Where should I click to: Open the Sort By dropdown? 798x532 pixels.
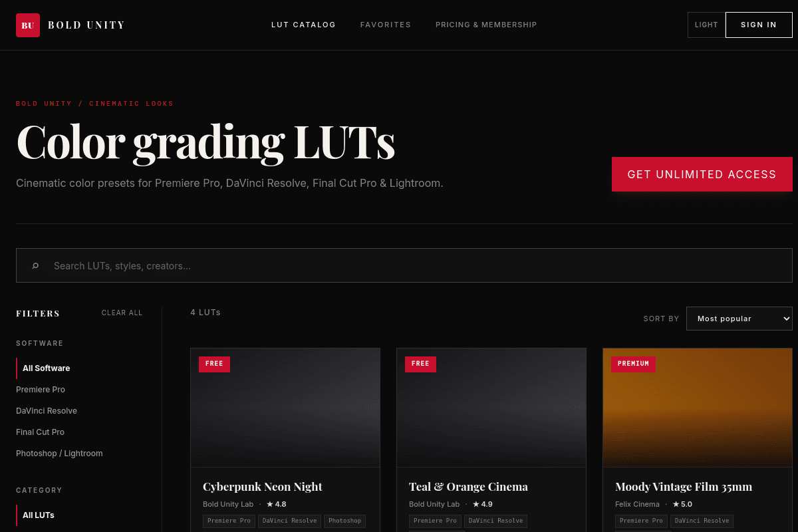[739, 319]
